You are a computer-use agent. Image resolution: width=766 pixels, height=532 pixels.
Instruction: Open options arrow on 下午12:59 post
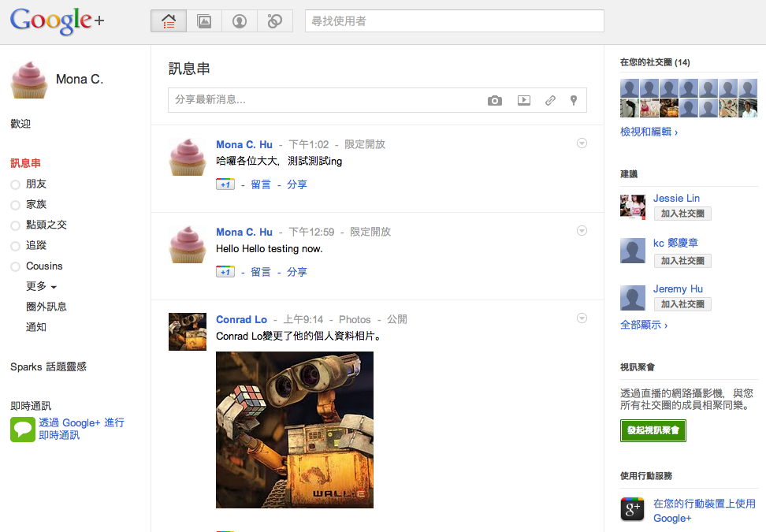582,231
